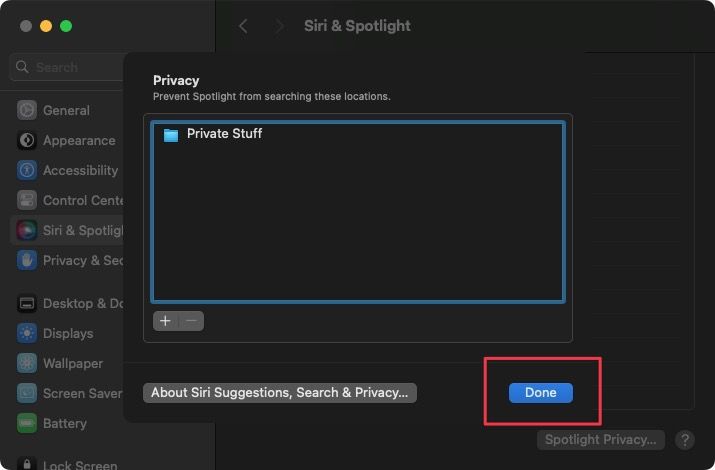This screenshot has height=470, width=715.
Task: Click the sidebar Search field
Action: coord(66,67)
